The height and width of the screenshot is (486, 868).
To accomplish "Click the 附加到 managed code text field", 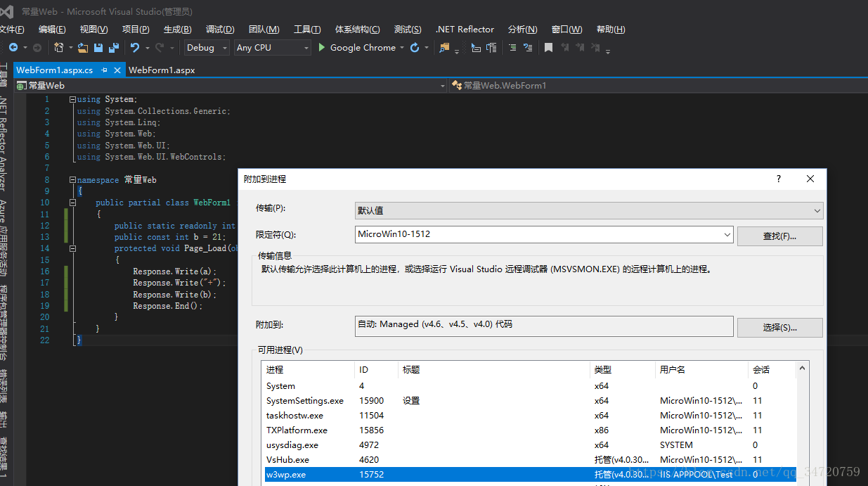I will (544, 326).
